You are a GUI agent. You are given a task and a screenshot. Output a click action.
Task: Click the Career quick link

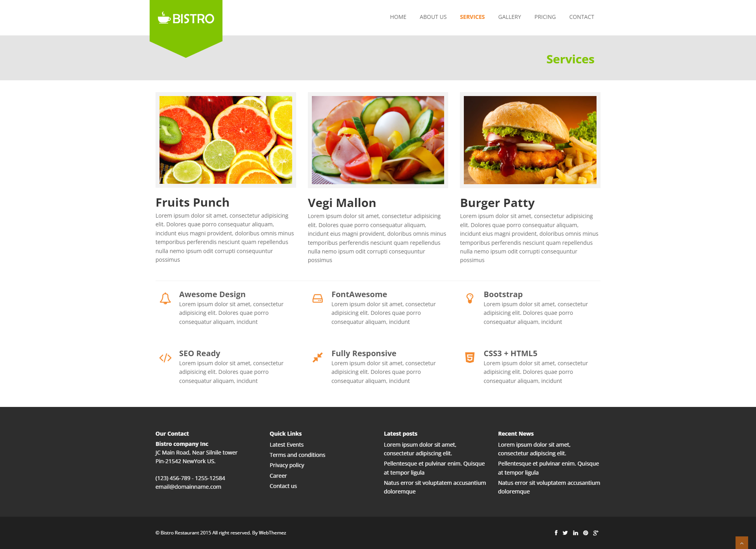[x=278, y=475]
